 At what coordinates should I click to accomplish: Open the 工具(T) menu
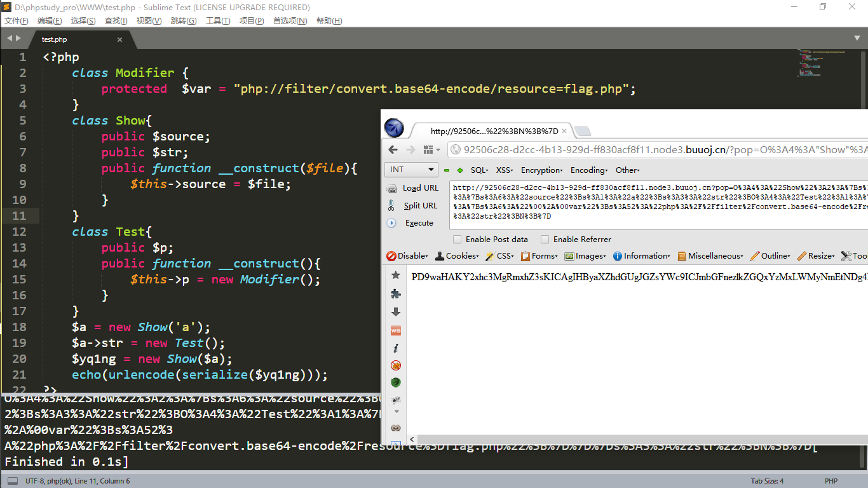(218, 21)
